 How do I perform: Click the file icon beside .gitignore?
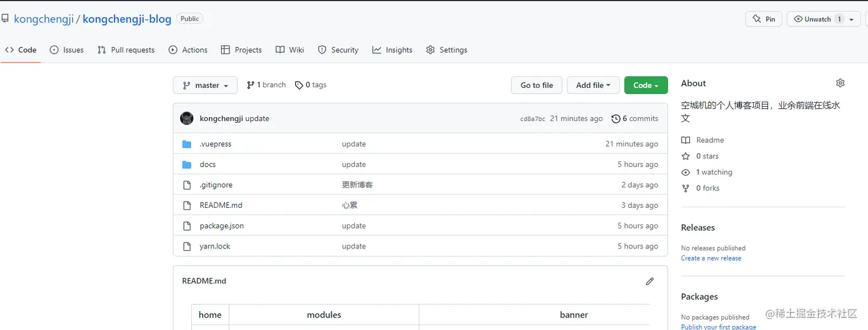pyautogui.click(x=187, y=185)
